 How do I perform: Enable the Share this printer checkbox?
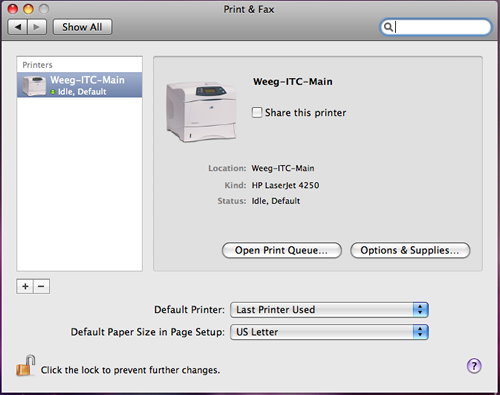(257, 112)
